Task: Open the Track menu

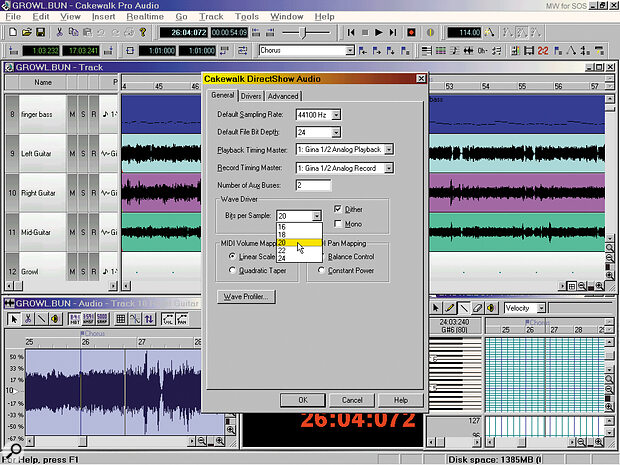Action: point(211,17)
